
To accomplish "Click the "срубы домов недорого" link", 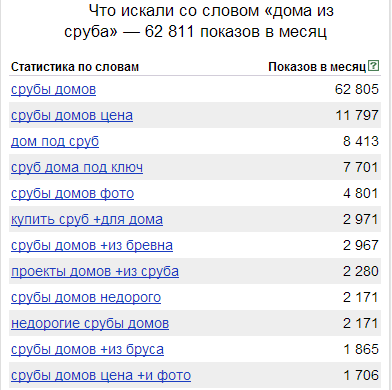I will click(x=86, y=298).
